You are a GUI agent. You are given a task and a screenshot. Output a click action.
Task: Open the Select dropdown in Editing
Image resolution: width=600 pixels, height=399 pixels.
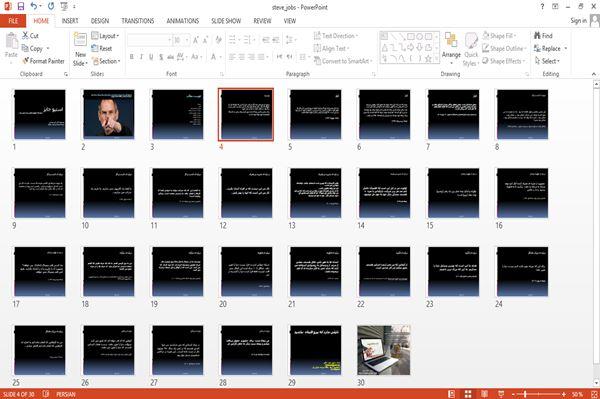click(547, 61)
